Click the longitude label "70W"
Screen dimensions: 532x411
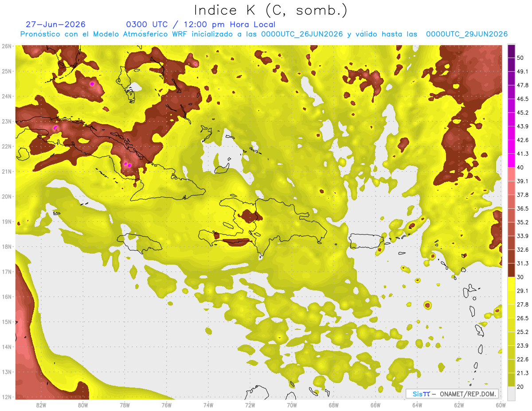[292, 405]
